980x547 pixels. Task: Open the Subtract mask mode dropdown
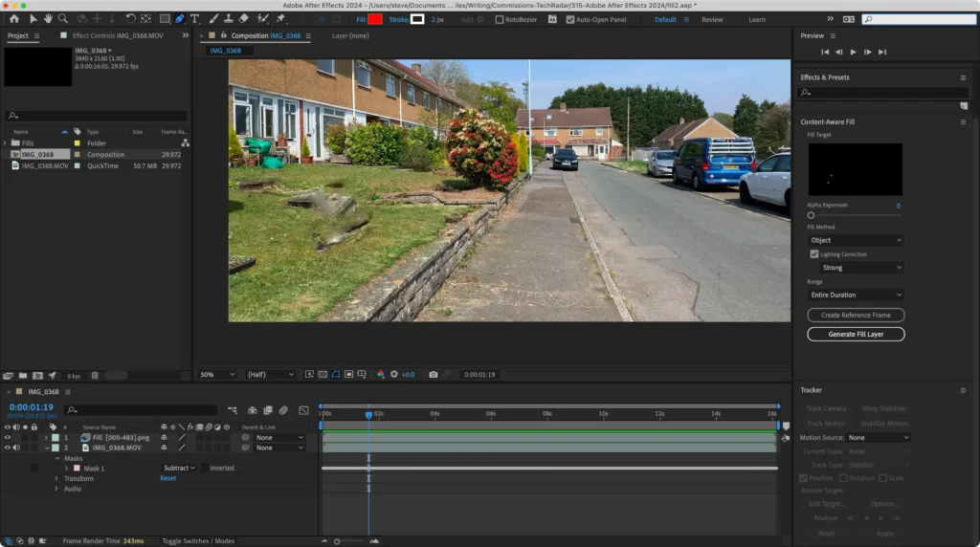(179, 469)
